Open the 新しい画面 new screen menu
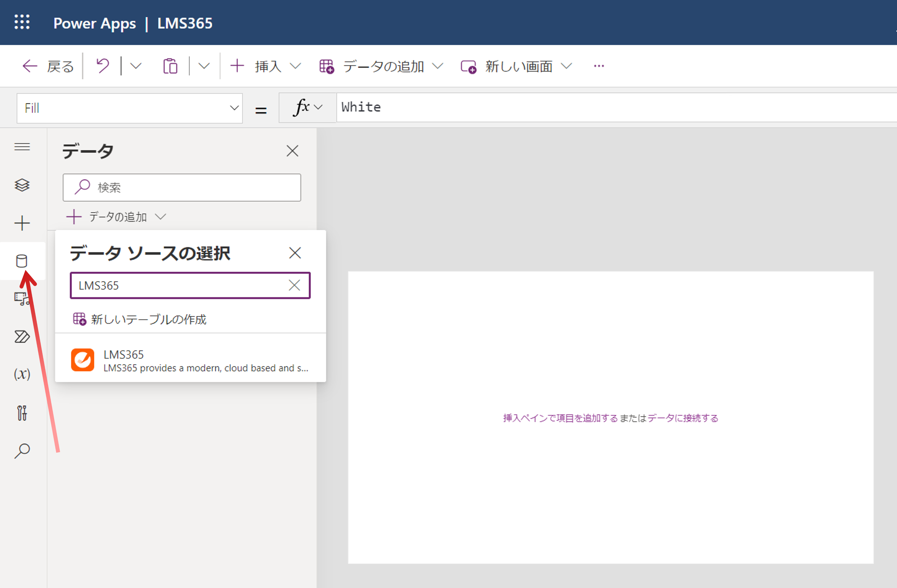This screenshot has width=897, height=588. pos(516,66)
